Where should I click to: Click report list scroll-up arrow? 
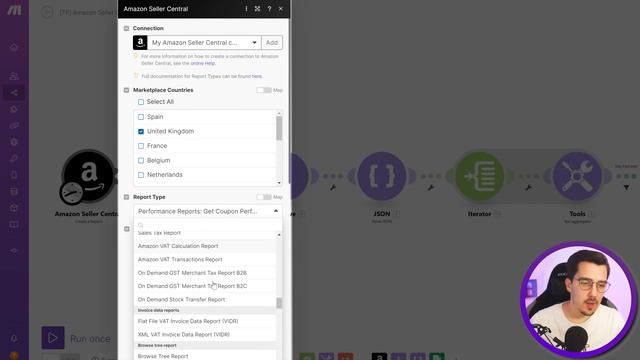click(x=279, y=235)
